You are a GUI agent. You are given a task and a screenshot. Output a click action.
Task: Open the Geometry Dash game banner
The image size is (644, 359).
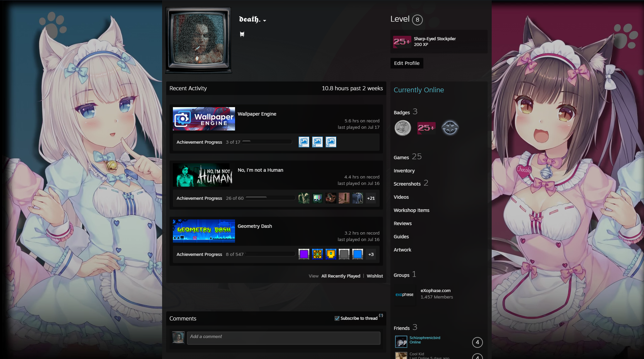click(204, 231)
